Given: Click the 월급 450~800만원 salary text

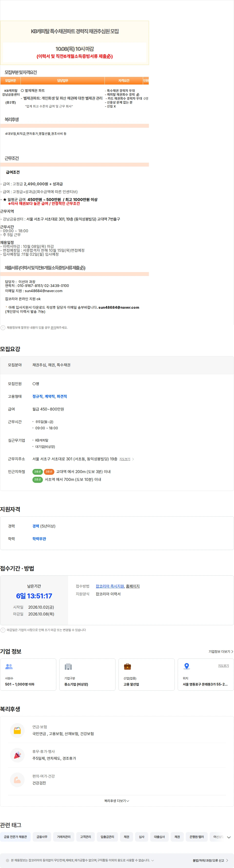Looking at the screenshot, I should [48, 409].
